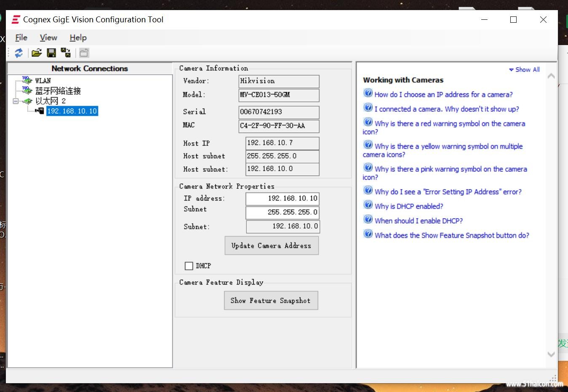Click the 以太网 2 adapter icon
Image resolution: width=568 pixels, height=392 pixels.
[27, 101]
